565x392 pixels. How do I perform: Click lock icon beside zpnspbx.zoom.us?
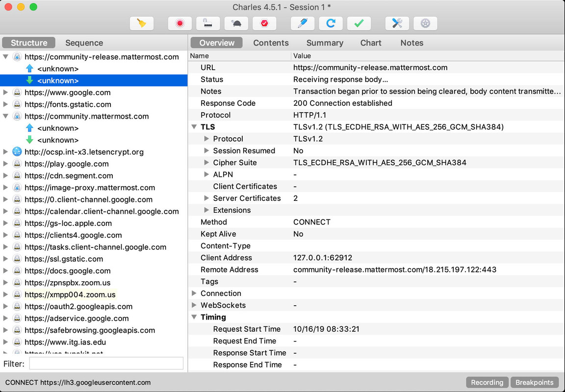[17, 283]
